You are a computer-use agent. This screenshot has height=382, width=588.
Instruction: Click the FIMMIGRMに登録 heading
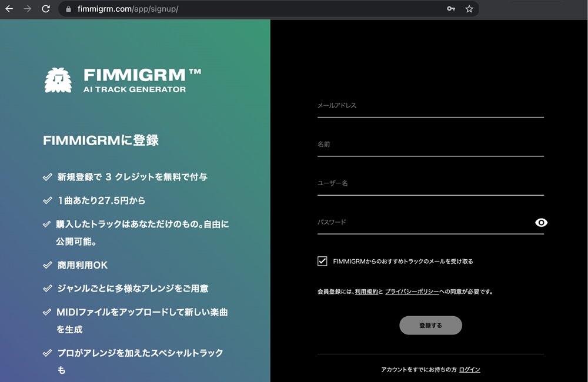101,140
